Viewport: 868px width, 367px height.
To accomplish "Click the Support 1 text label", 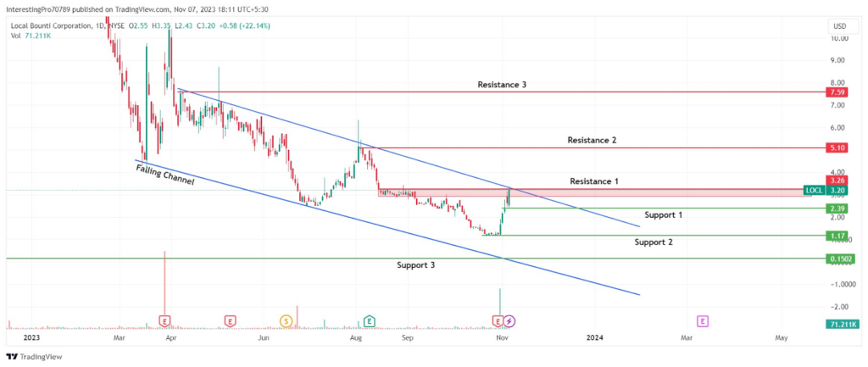I will 664,214.
